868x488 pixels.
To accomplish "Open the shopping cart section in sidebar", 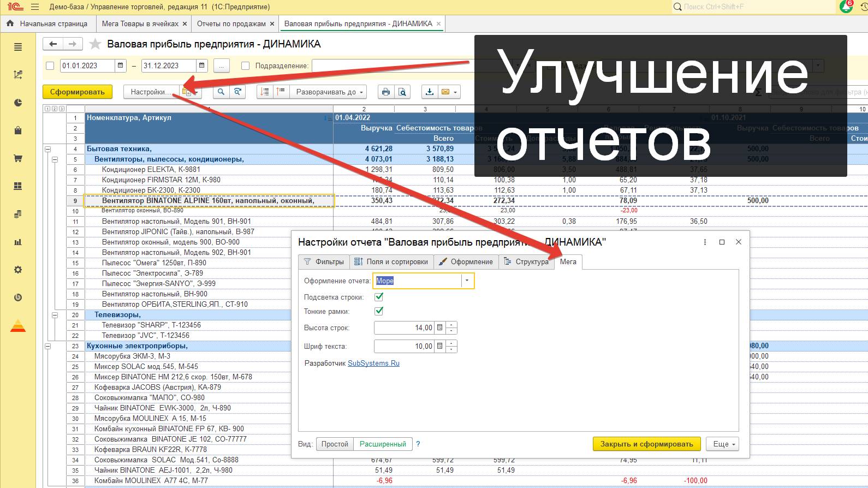I will coord(18,158).
